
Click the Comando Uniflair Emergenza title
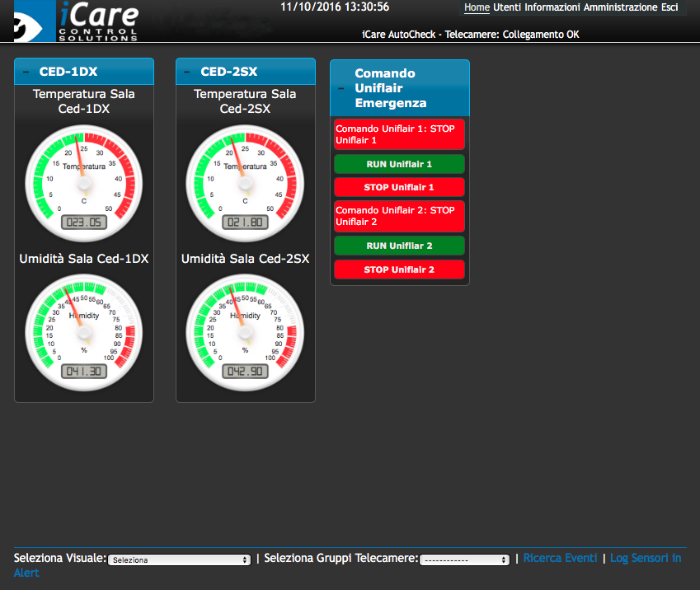pos(391,88)
